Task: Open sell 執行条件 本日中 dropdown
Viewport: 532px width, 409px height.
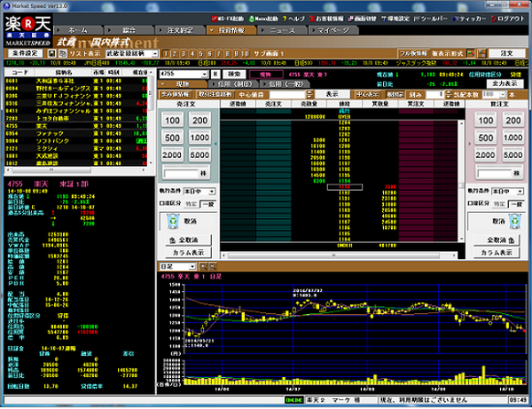Action: (212, 192)
